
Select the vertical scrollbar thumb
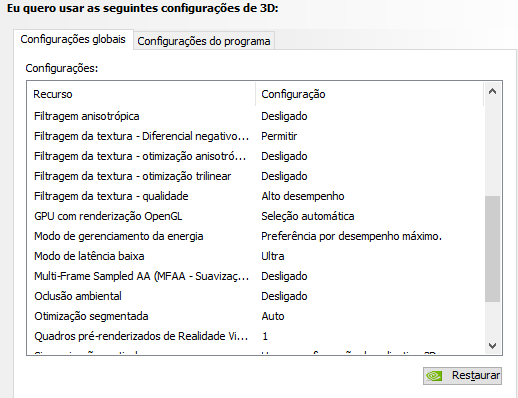[492, 249]
